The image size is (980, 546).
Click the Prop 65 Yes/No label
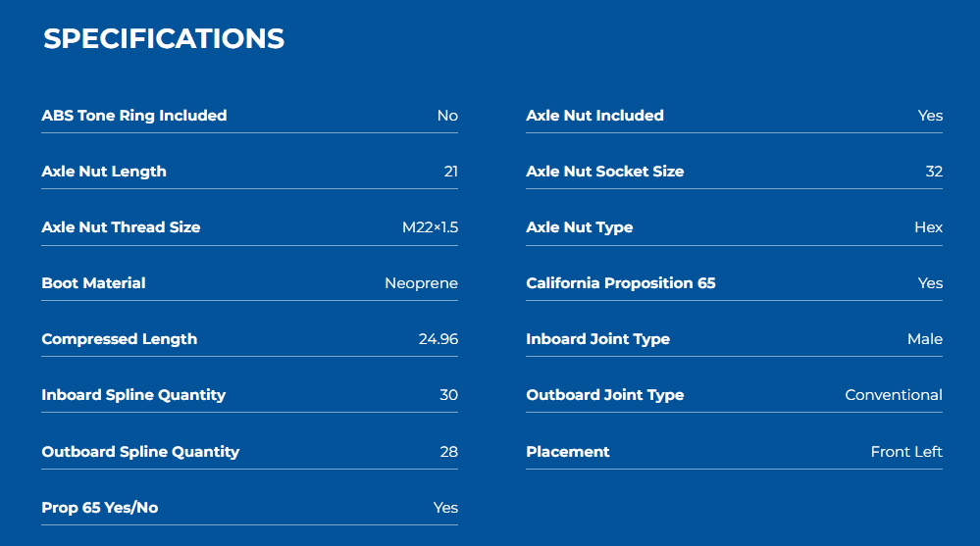(100, 507)
